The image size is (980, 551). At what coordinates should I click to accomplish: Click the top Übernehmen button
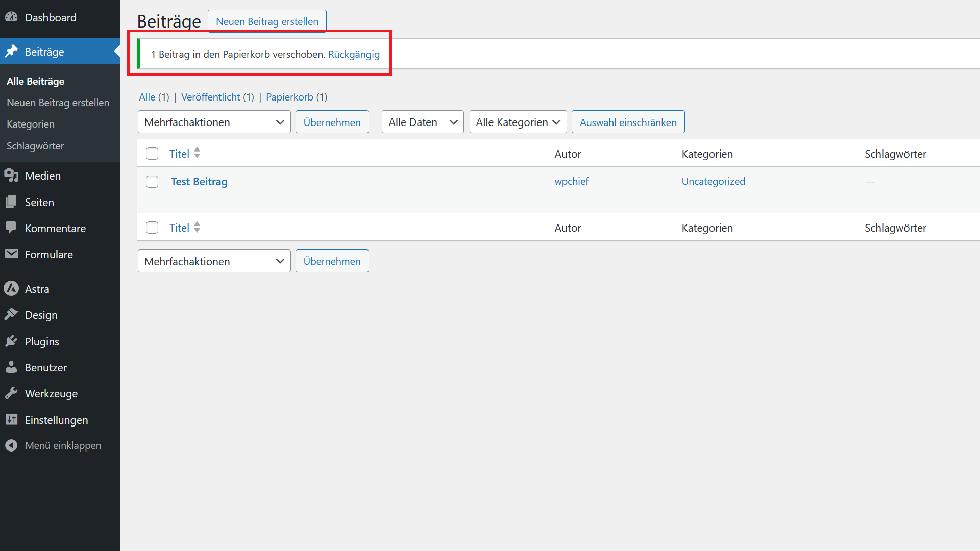click(332, 122)
